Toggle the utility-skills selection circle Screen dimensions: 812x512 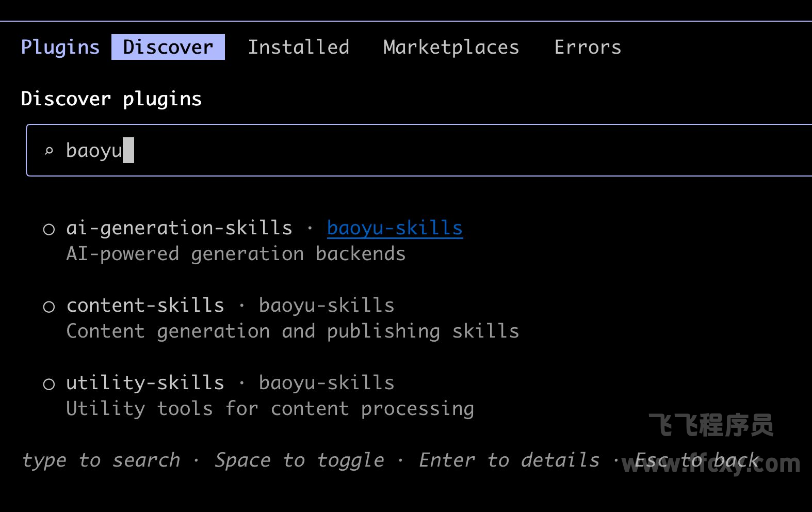[49, 384]
